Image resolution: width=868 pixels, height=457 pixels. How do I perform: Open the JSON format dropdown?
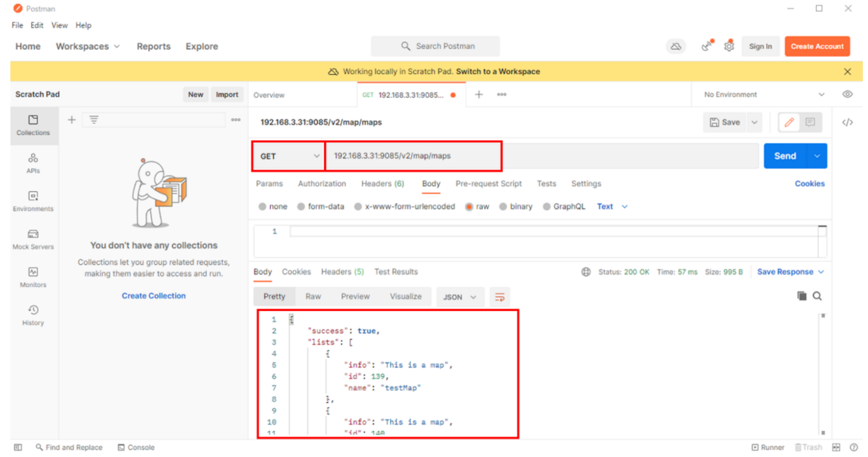click(460, 297)
